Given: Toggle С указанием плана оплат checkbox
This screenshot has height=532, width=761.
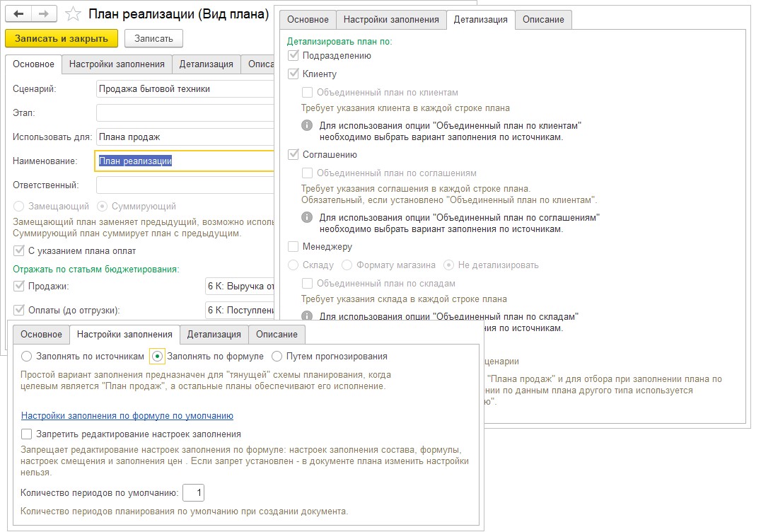Looking at the screenshot, I should 18,251.
